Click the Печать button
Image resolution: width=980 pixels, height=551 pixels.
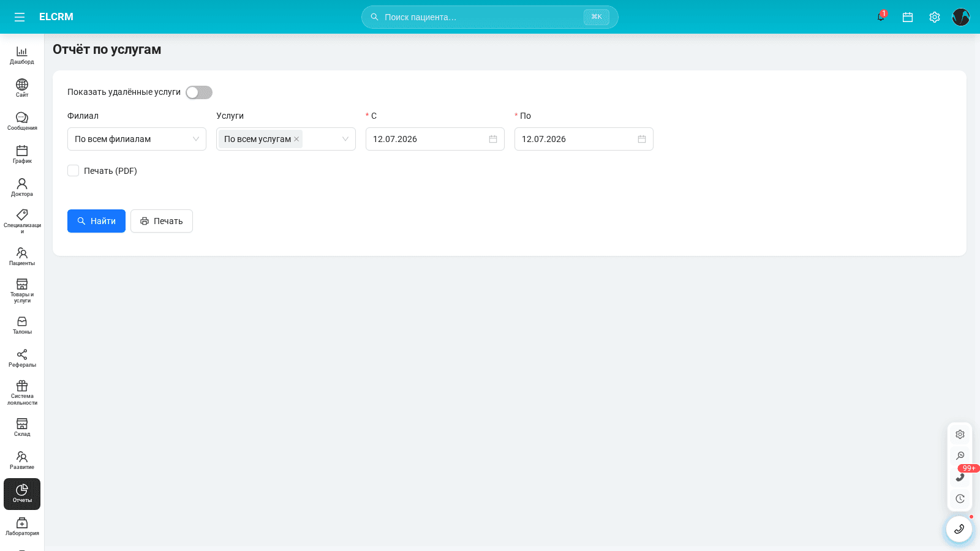tap(162, 221)
